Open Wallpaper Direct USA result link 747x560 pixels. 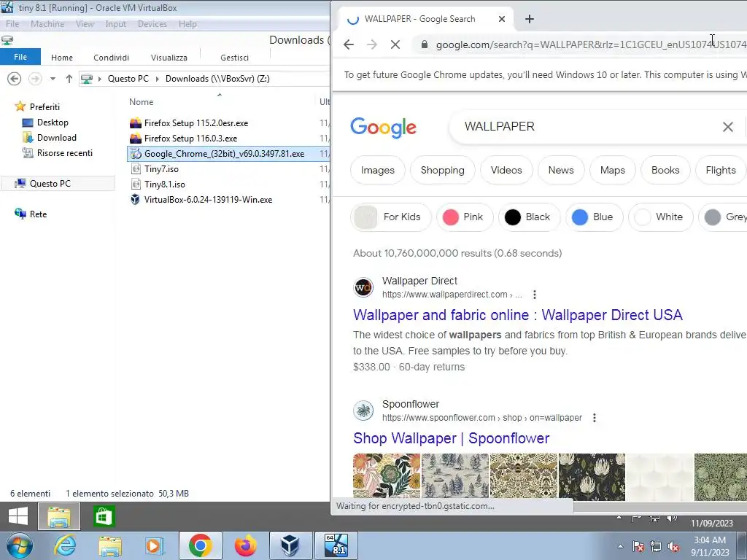click(x=518, y=315)
